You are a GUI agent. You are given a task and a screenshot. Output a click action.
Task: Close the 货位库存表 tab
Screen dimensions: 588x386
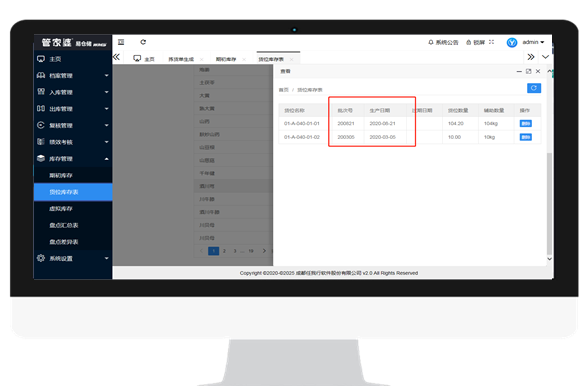click(x=291, y=59)
